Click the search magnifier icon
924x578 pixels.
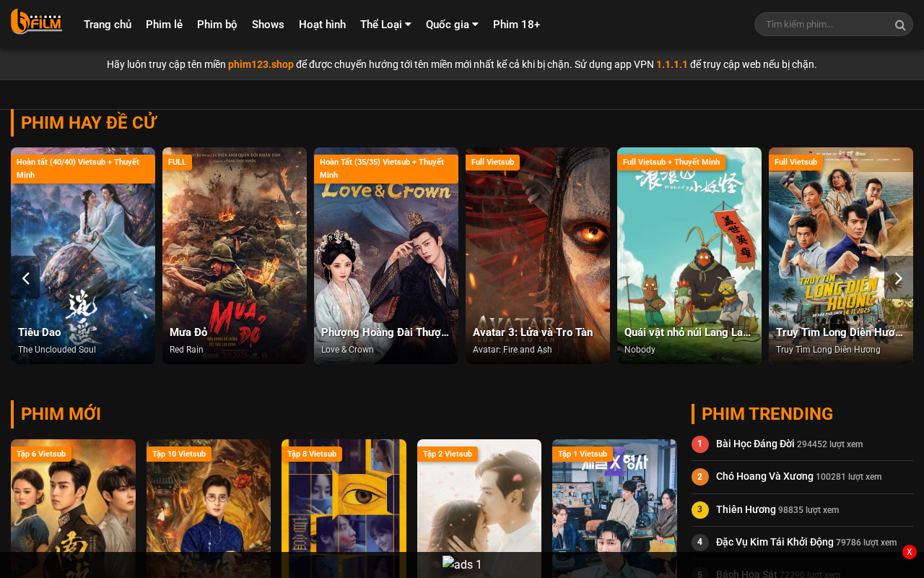pyautogui.click(x=900, y=25)
